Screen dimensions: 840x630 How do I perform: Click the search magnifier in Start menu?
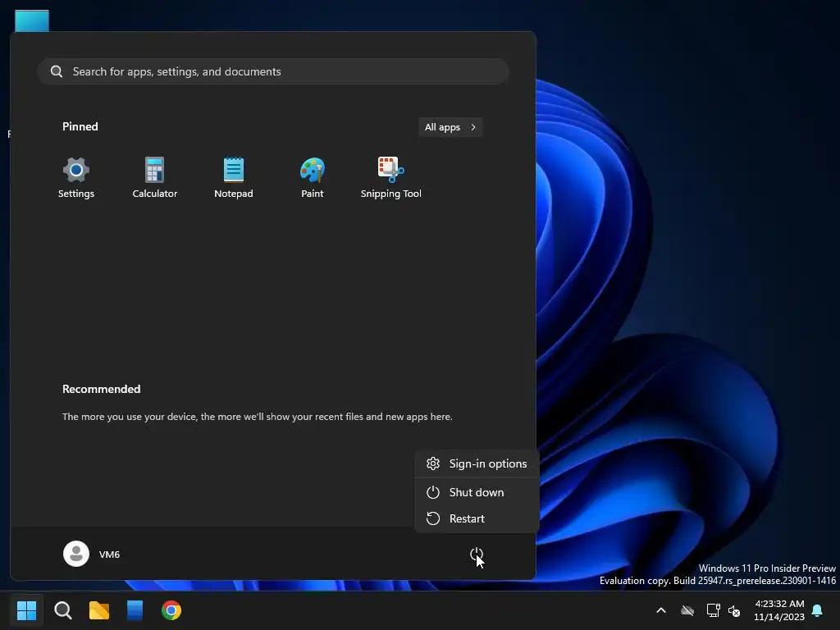click(57, 71)
